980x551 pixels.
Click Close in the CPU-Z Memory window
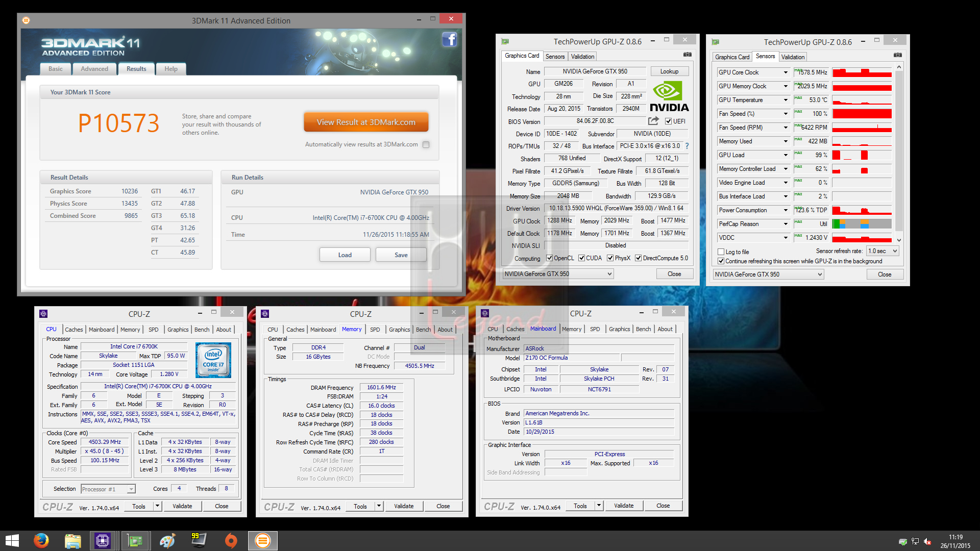443,506
